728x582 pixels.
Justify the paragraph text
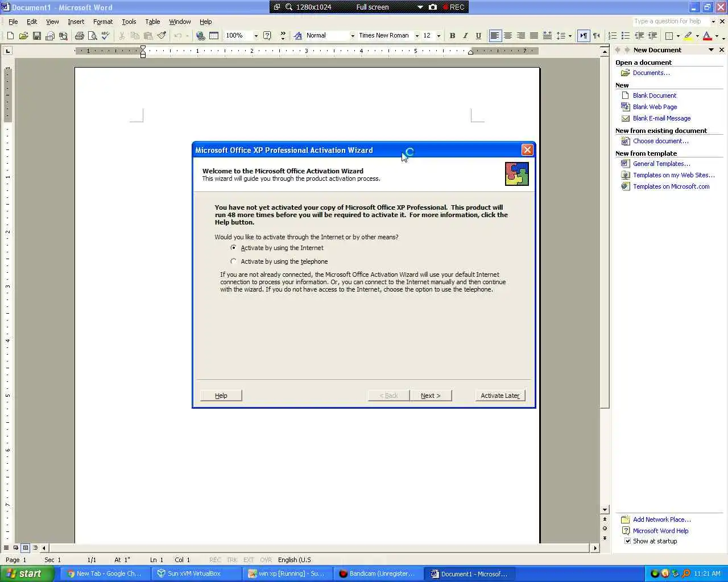[x=534, y=35]
